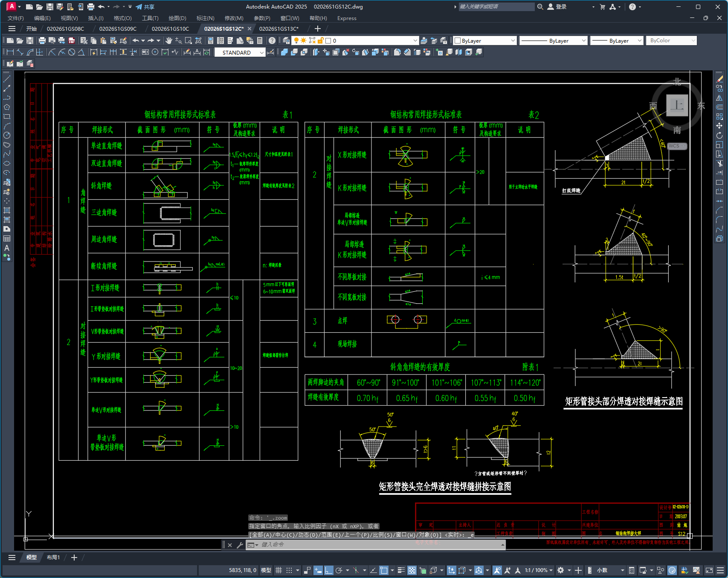Open command line customize wrench
The image size is (728, 578).
[x=240, y=545]
